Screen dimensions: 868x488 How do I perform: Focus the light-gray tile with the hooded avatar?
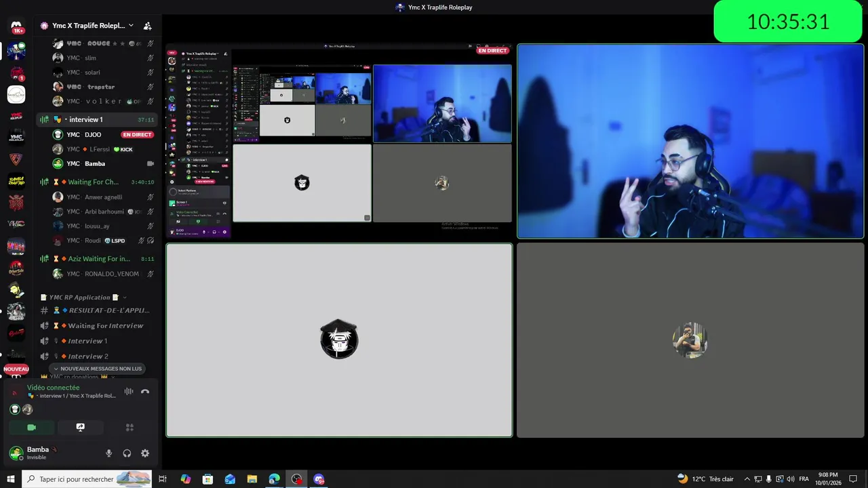[339, 340]
